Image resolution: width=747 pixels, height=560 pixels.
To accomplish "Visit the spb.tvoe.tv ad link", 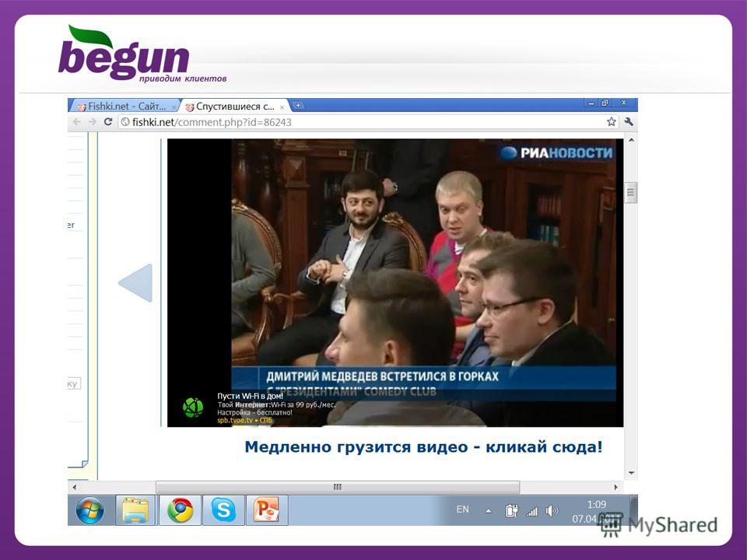I will 244,421.
